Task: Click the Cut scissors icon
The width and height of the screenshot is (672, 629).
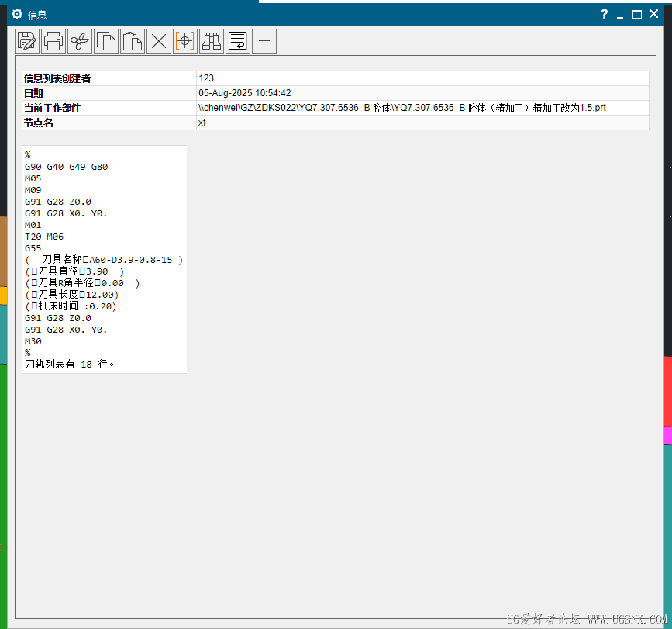Action: [x=80, y=41]
